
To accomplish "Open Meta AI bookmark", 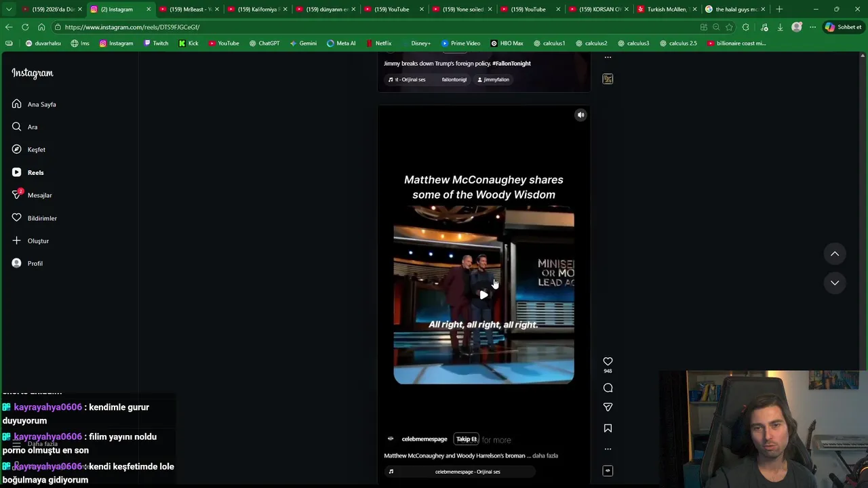I will click(341, 43).
